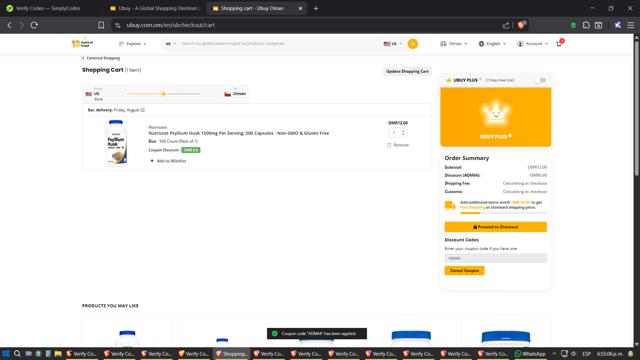Toggle the Ubuy Plus free trial switch
640x360 pixels.
point(541,80)
